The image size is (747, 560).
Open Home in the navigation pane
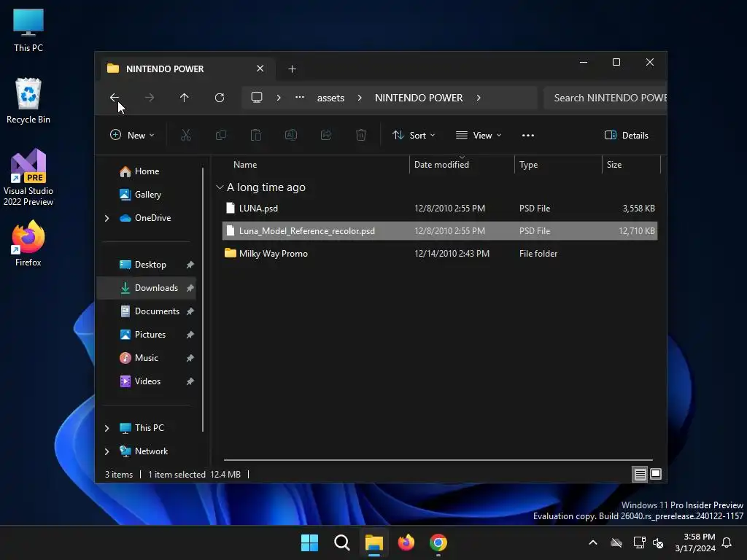point(147,171)
